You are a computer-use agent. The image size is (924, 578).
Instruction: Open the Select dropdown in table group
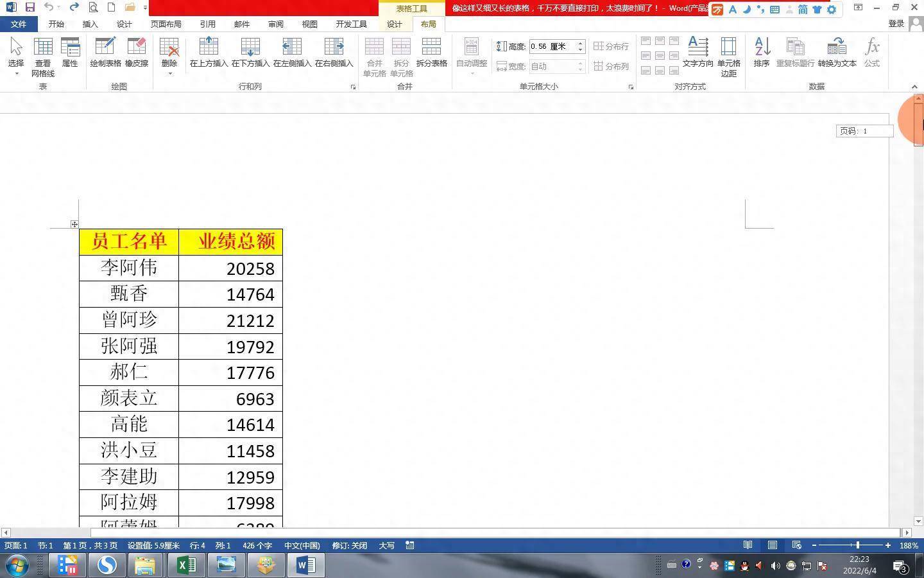(x=16, y=73)
